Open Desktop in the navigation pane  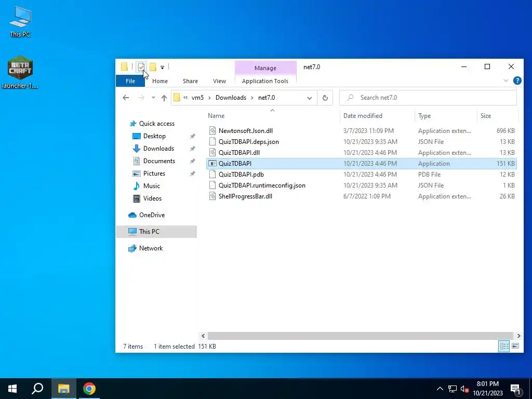[154, 136]
